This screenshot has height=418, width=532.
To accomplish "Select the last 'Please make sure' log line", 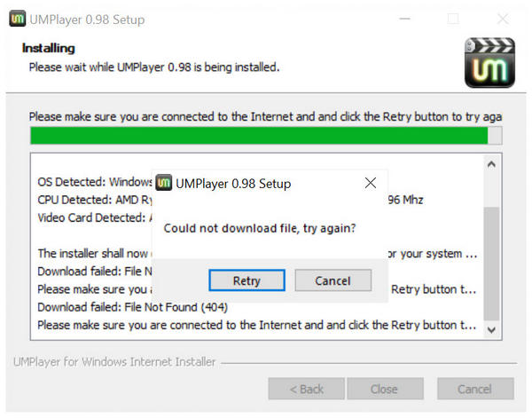I will point(257,325).
